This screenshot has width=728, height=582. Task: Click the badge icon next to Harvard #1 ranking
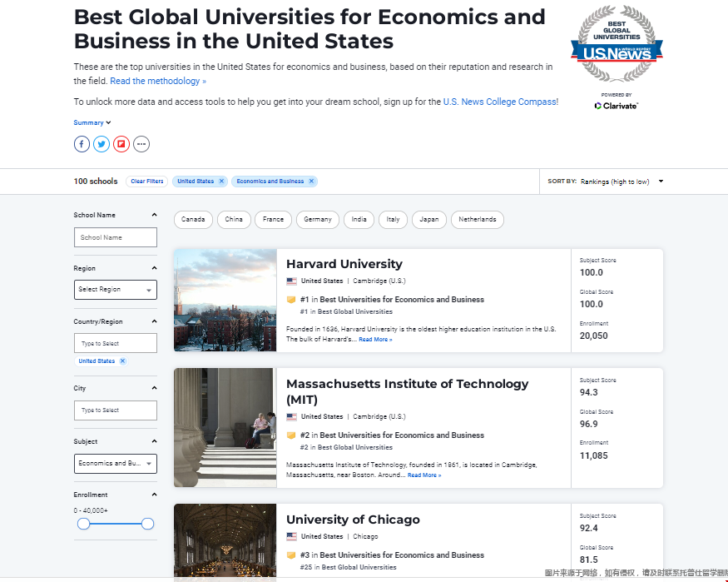pyautogui.click(x=291, y=300)
